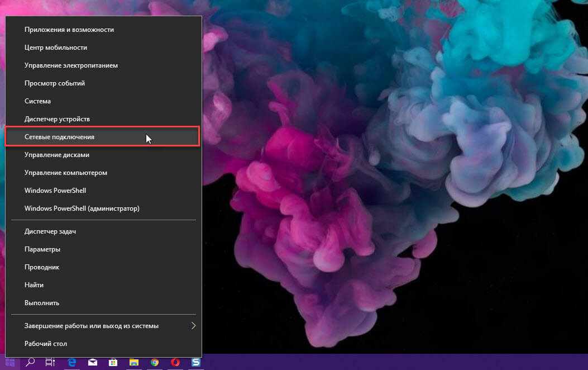588x370 pixels.
Task: Launch Диспетчер устройств
Action: (x=103, y=119)
